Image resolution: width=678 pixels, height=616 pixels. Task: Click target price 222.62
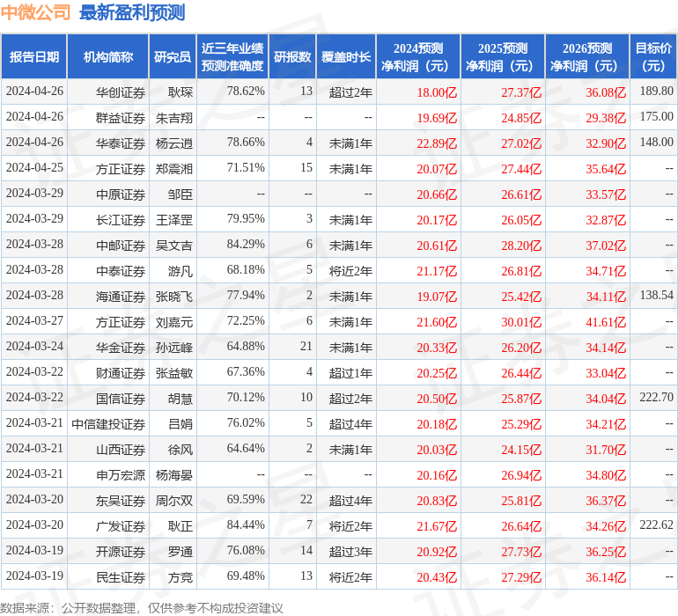(x=656, y=524)
